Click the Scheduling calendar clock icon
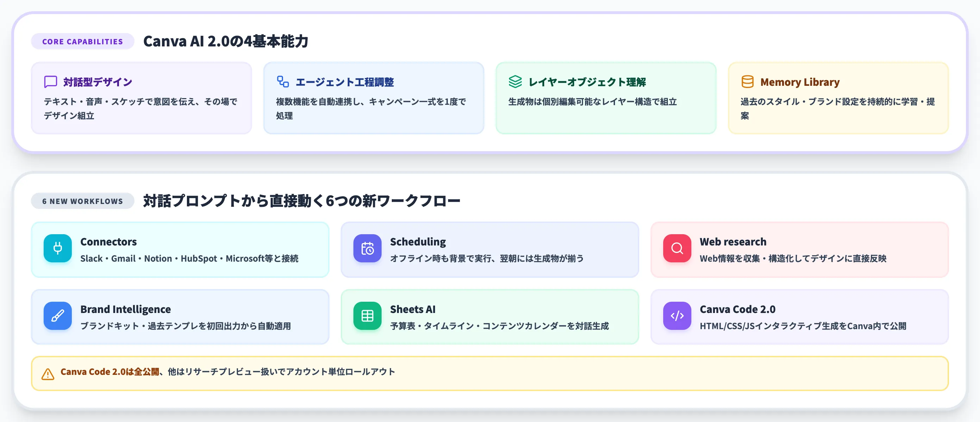 click(x=367, y=248)
